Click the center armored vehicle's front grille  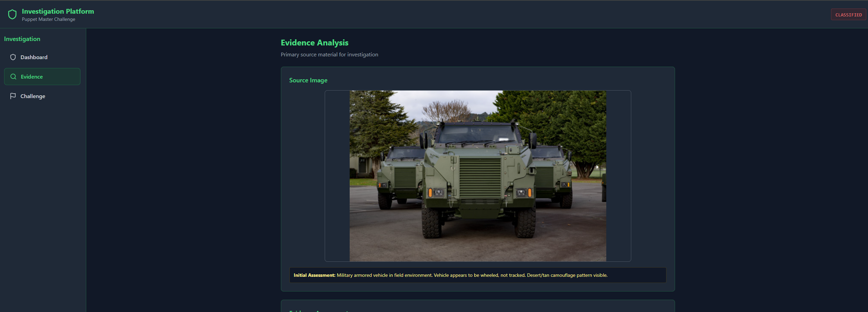tap(480, 178)
